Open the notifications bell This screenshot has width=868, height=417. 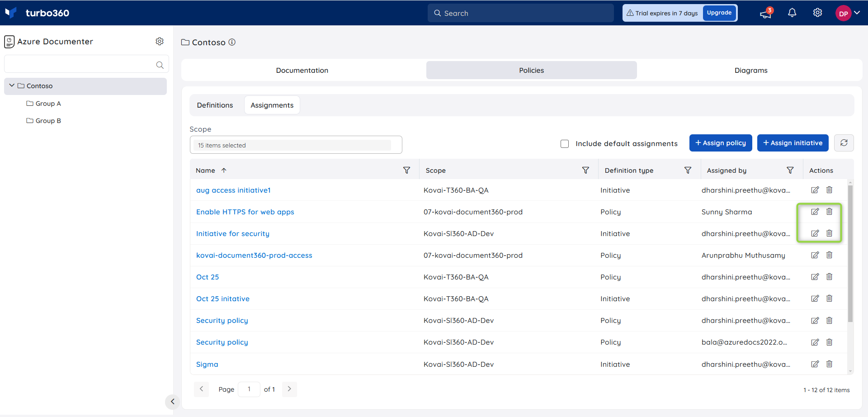tap(792, 13)
